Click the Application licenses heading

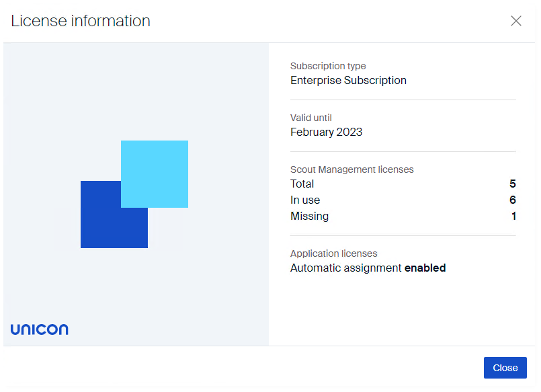click(x=333, y=253)
